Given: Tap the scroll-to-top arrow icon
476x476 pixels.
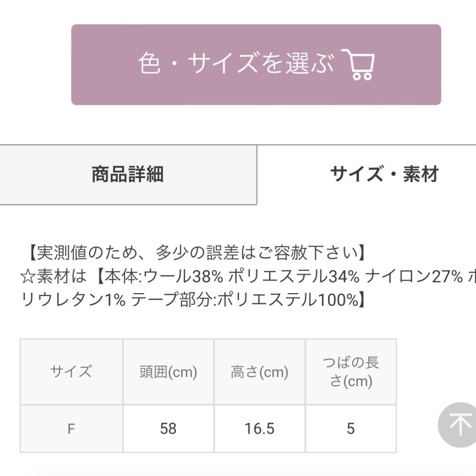Looking at the screenshot, I should point(458,425).
